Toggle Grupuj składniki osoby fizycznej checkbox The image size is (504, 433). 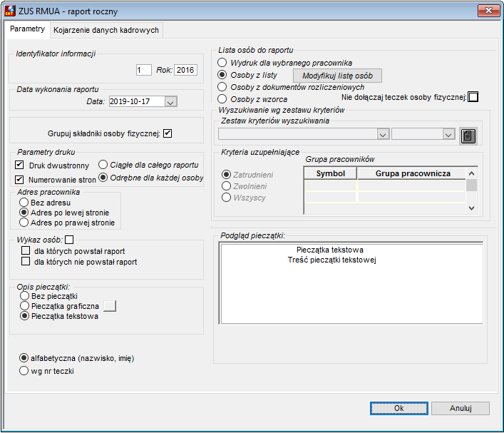(x=168, y=133)
